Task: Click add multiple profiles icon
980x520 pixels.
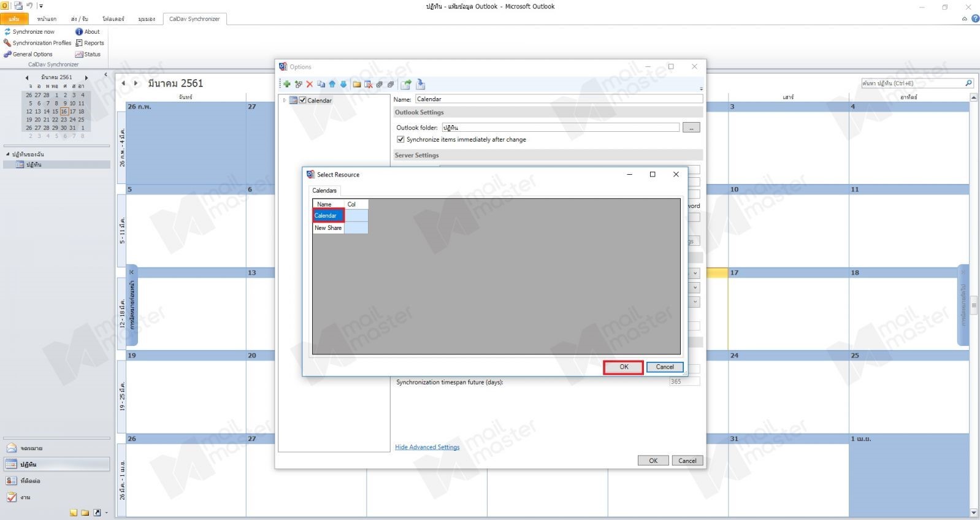Action: tap(298, 85)
